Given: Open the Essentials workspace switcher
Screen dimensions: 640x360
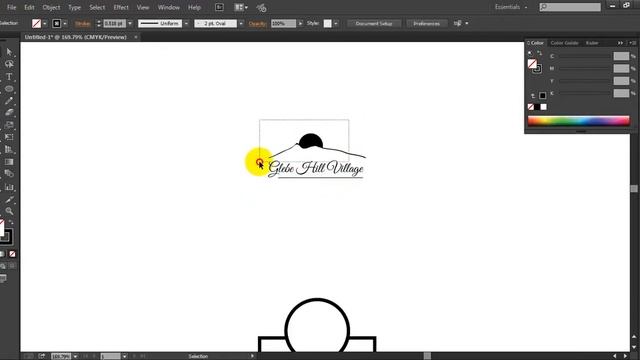Looking at the screenshot, I should tap(511, 7).
